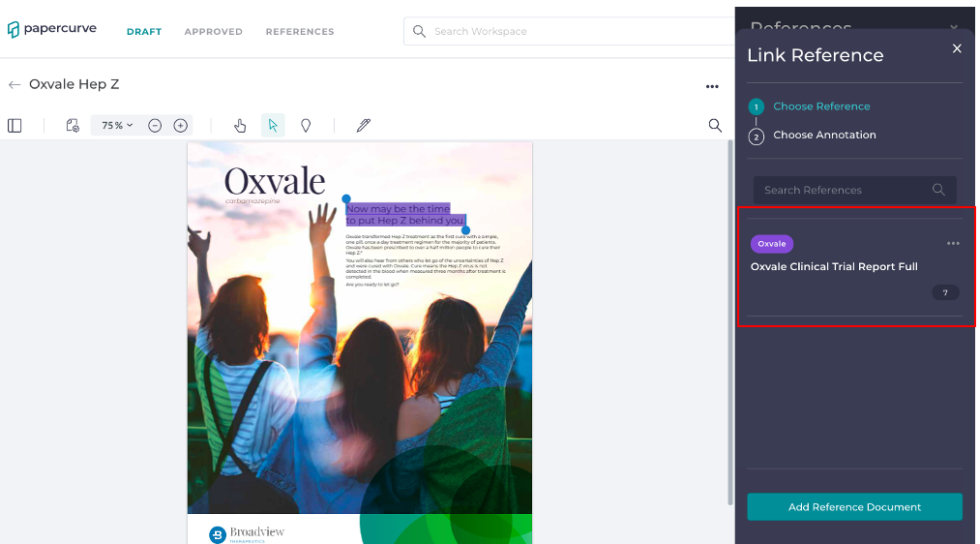Go back using the arrow beside Oxvale Hep Z

tap(15, 84)
